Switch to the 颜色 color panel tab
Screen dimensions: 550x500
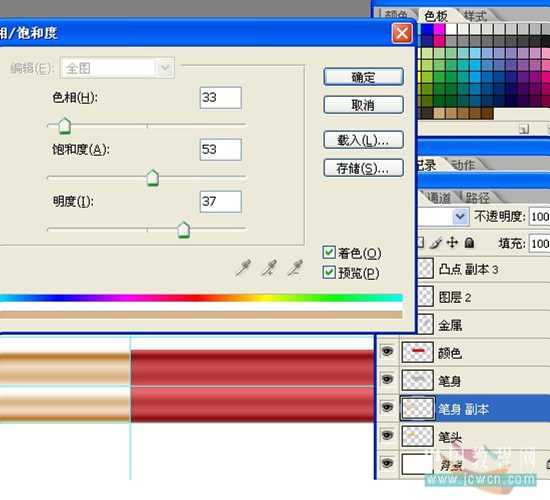click(396, 15)
